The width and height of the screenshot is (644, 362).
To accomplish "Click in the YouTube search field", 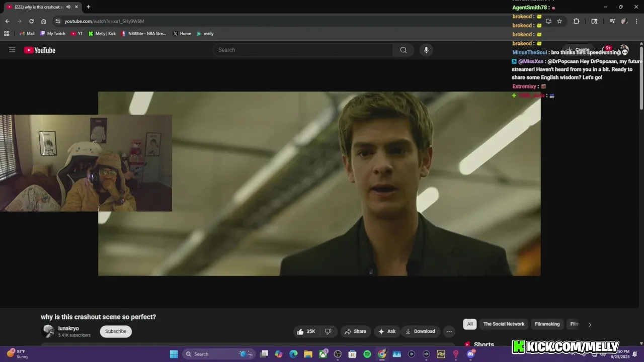I will pos(303,50).
